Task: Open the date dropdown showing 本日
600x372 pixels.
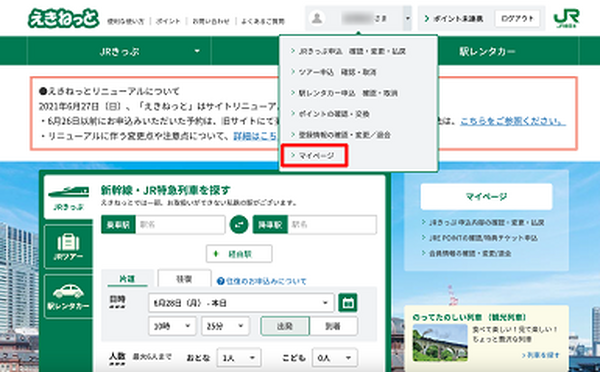Action: [x=241, y=303]
